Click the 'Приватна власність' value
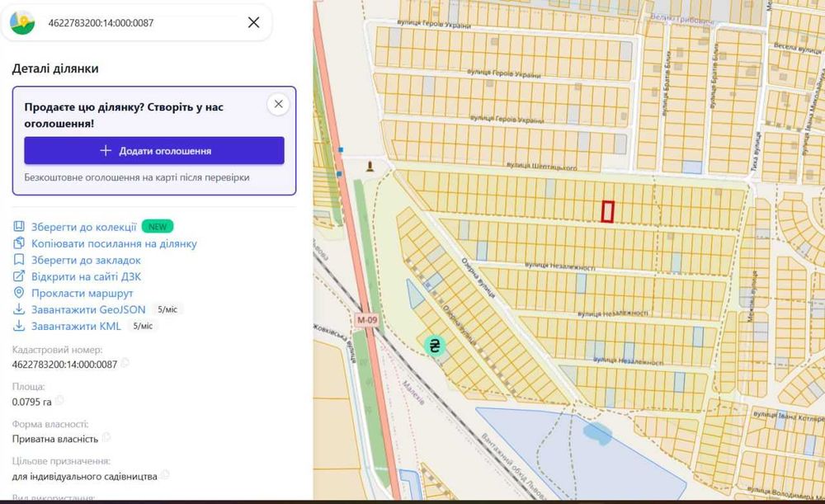The width and height of the screenshot is (825, 504). point(55,439)
